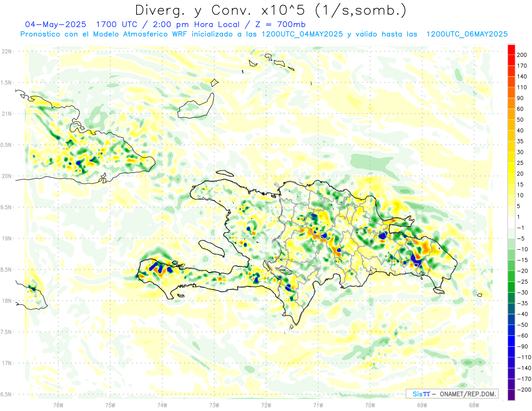The height and width of the screenshot is (411, 532).
Task: Click the positive '140' color scale value
Action: click(x=522, y=76)
